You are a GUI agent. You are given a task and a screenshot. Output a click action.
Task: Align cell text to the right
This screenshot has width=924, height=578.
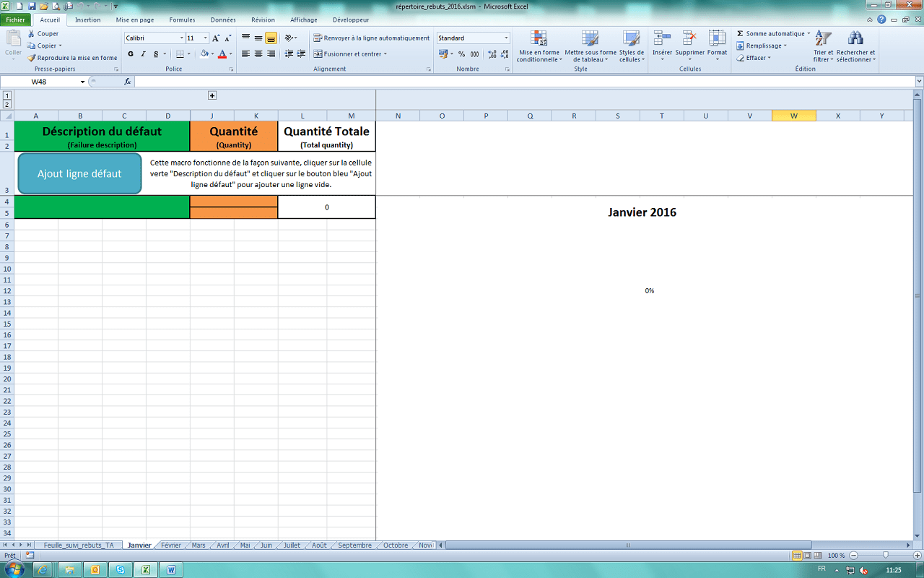(x=271, y=54)
